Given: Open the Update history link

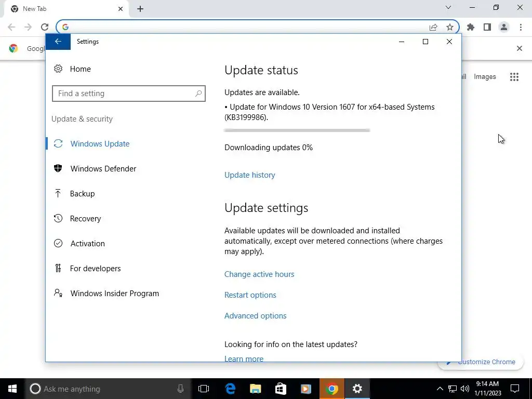Looking at the screenshot, I should pos(250,175).
